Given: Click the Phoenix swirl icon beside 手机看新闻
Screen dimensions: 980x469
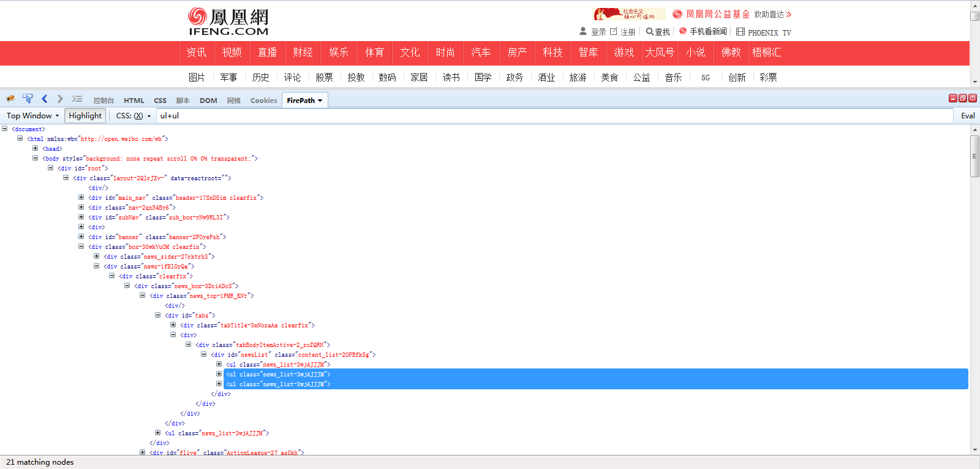Looking at the screenshot, I should (x=683, y=31).
